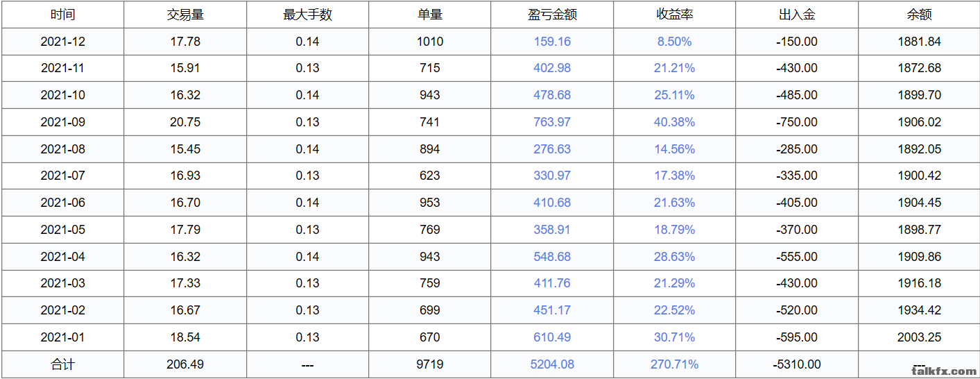The image size is (980, 379).
Task: Open the 411.76 profit link
Action: 552,283
